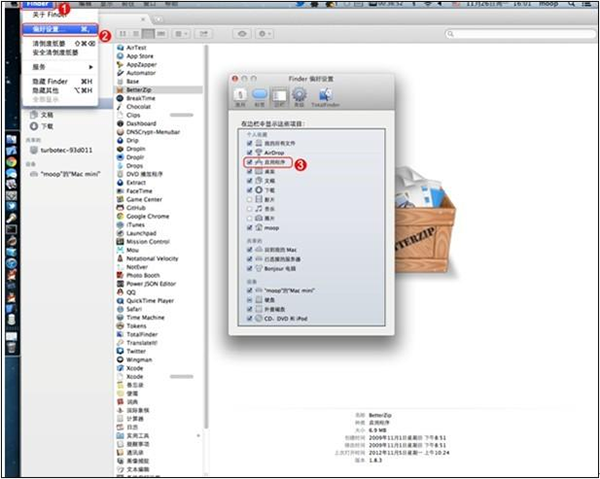Open the Xcode app from the list
The width and height of the screenshot is (600, 479).
(136, 368)
